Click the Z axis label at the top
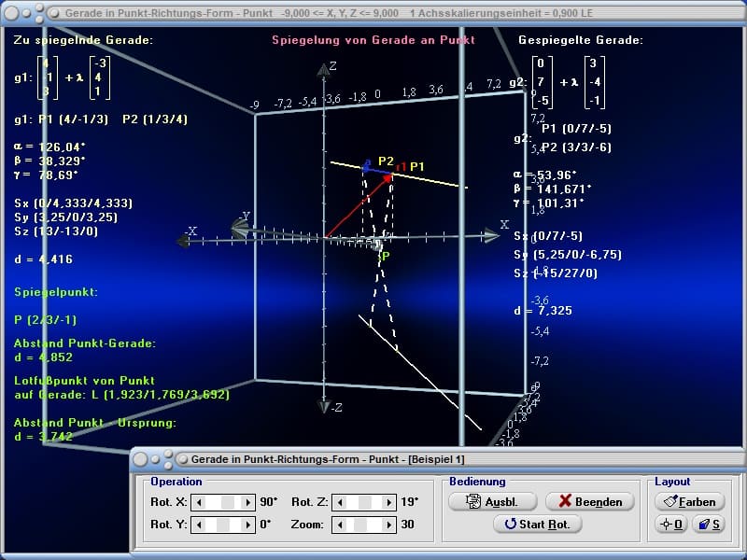This screenshot has height=560, width=747. [333, 66]
